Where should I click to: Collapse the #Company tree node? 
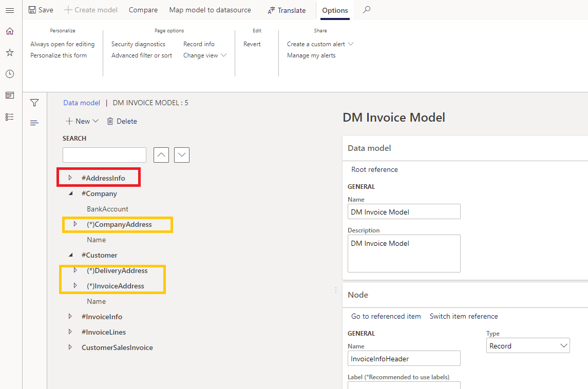pyautogui.click(x=70, y=193)
